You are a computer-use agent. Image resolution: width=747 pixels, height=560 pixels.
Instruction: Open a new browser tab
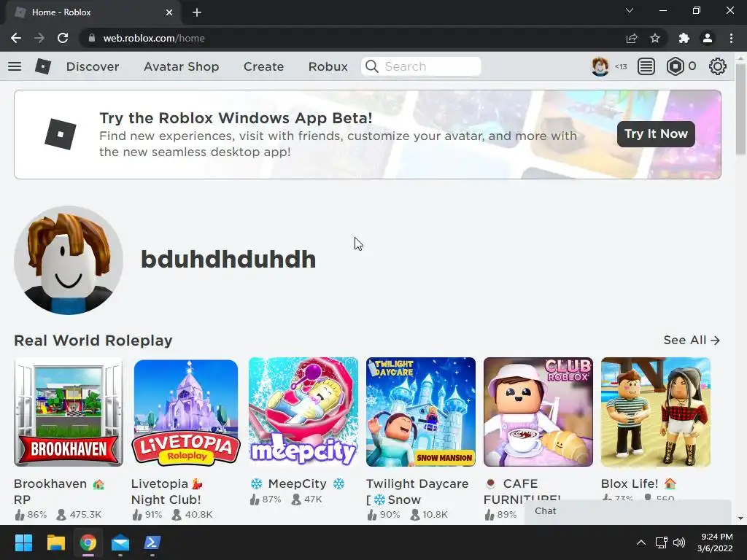197,12
